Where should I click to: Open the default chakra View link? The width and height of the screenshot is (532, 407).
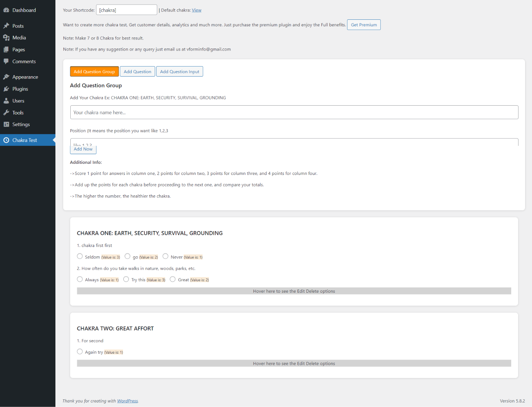click(x=197, y=10)
